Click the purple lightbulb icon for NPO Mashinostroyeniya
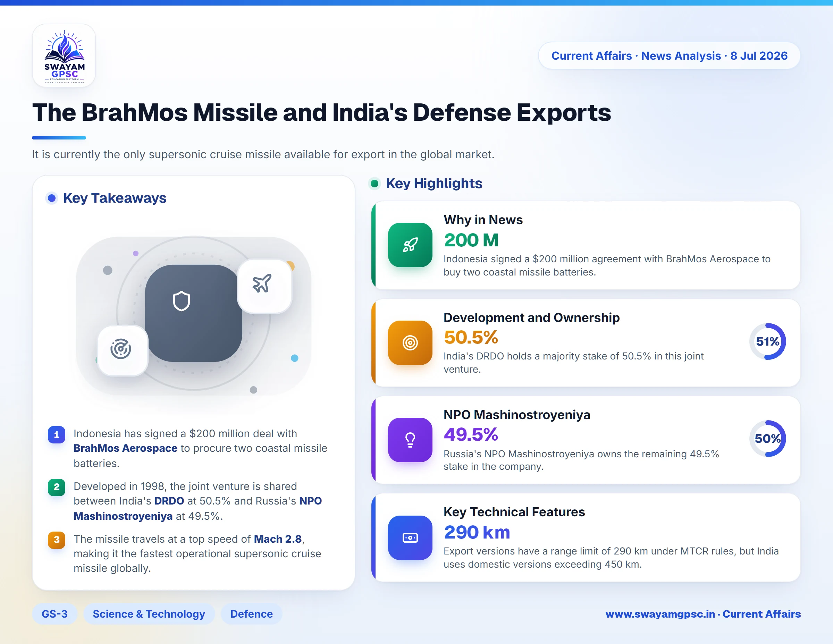The width and height of the screenshot is (833, 644). [410, 440]
